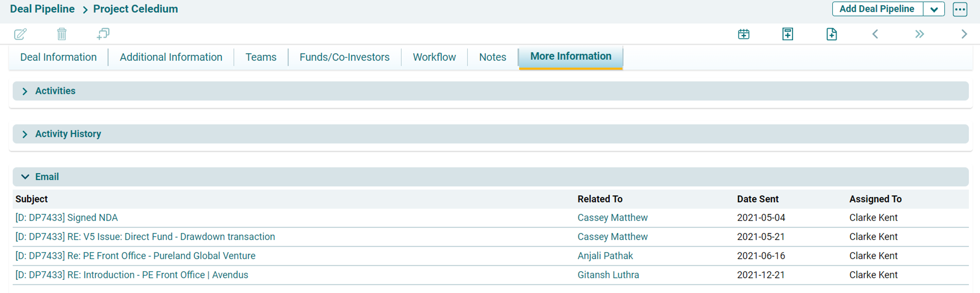Go to next record arrow

click(964, 34)
